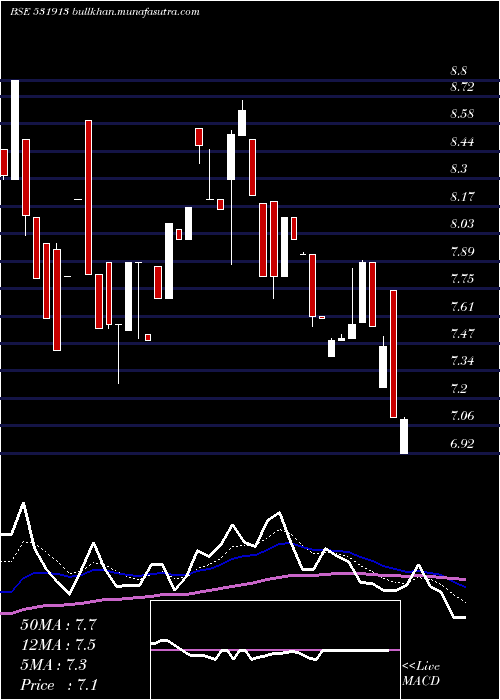This screenshot has height=700, width=500.
Task: Click the last white candlestick near 6.92
Action: tap(404, 436)
